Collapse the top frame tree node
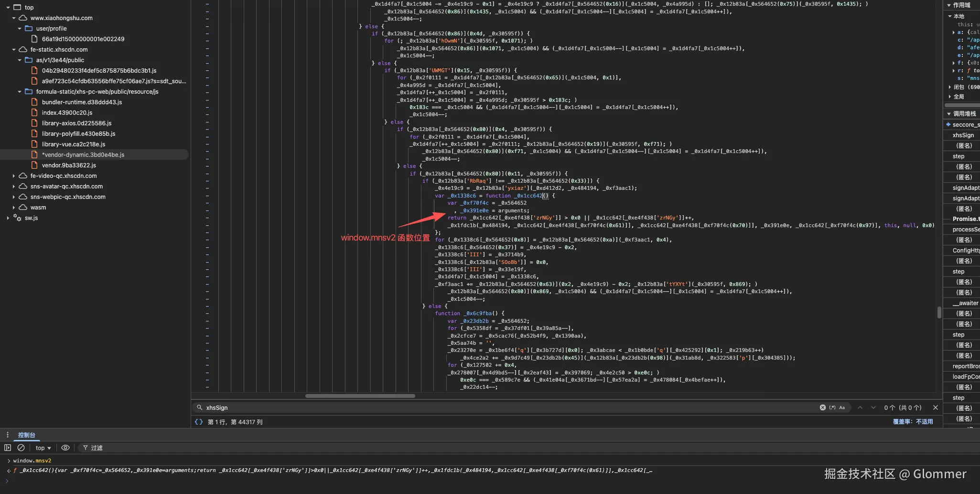 (8, 8)
